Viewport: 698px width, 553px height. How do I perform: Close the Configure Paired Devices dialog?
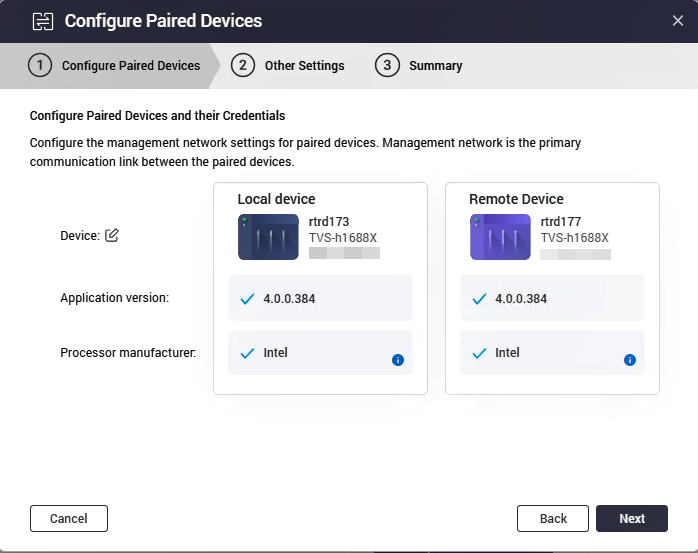(677, 20)
